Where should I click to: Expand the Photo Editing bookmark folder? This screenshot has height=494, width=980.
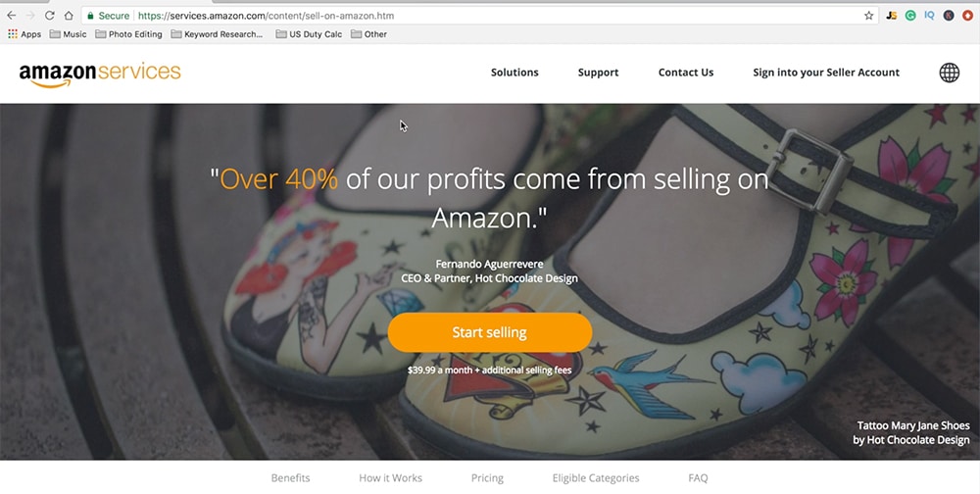click(128, 34)
